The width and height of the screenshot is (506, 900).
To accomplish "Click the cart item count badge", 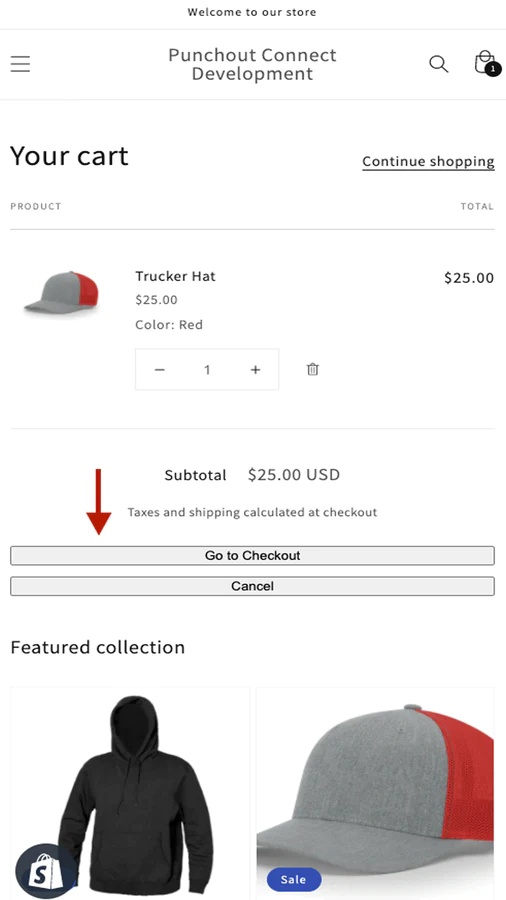I will pos(492,69).
